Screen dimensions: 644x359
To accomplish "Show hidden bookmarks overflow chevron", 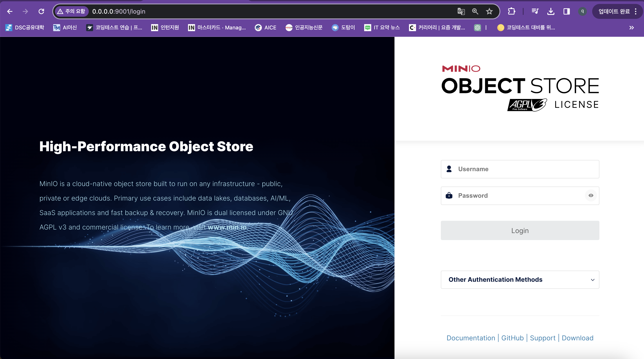I will tap(631, 27).
